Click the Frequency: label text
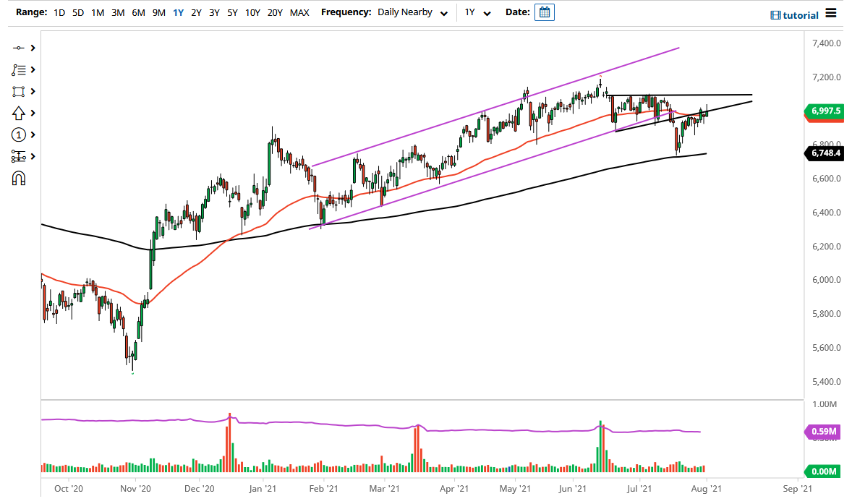Viewport: 852px width, 504px height. (346, 12)
